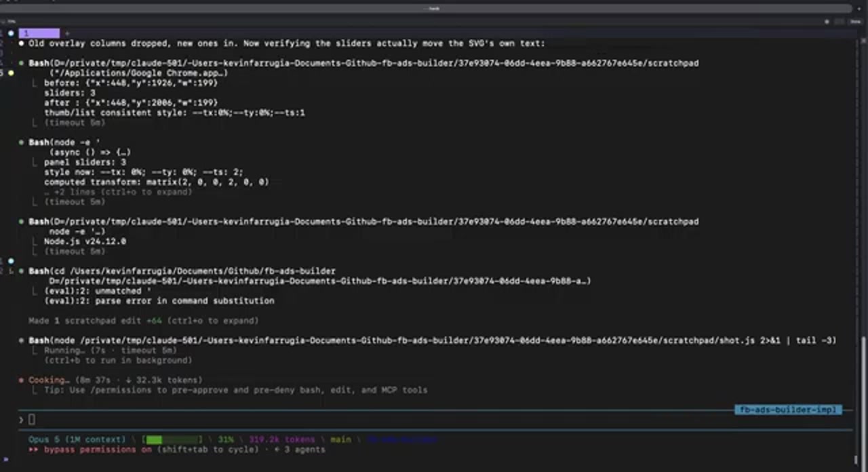This screenshot has height=472, width=868.
Task: Click the 'main' branch name in status line
Action: pyautogui.click(x=340, y=439)
